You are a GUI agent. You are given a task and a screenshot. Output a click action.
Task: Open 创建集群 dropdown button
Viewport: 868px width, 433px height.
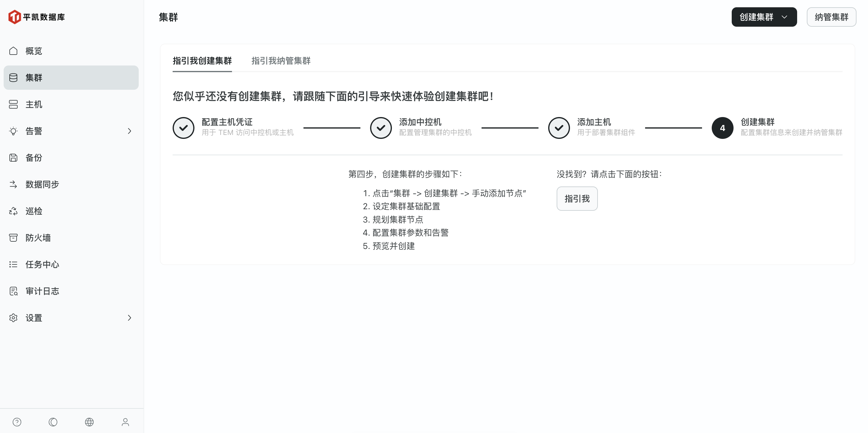point(764,17)
